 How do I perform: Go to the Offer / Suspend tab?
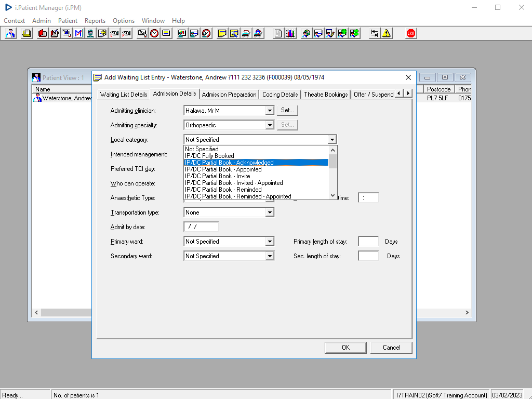tap(373, 95)
